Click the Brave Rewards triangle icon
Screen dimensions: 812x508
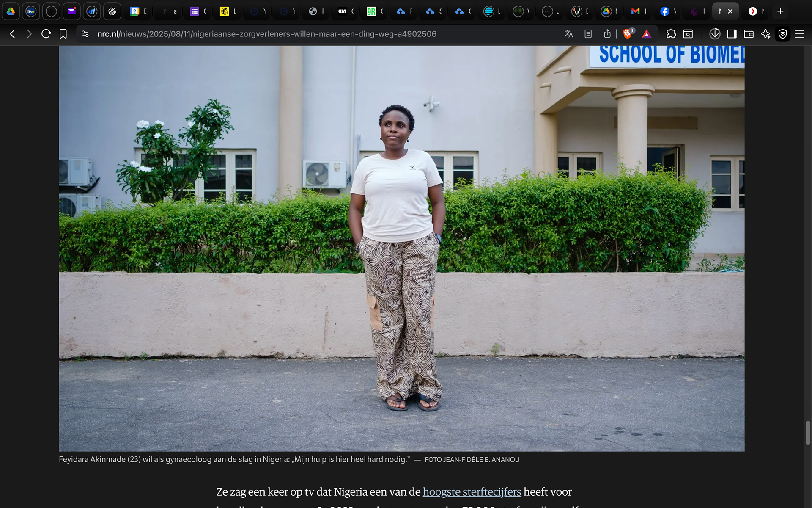pos(647,34)
